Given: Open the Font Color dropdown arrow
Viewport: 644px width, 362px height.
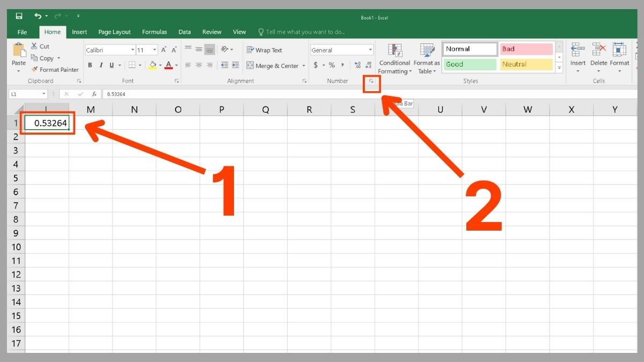Looking at the screenshot, I should pyautogui.click(x=176, y=65).
